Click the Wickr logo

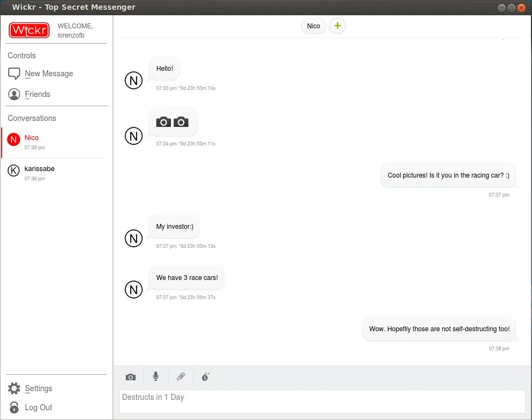tap(29, 30)
